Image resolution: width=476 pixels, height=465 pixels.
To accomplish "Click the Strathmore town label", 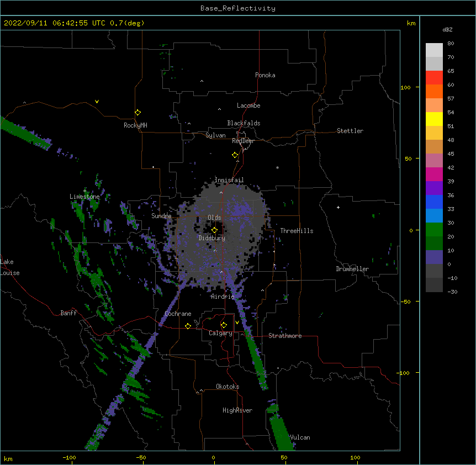I will click(285, 336).
